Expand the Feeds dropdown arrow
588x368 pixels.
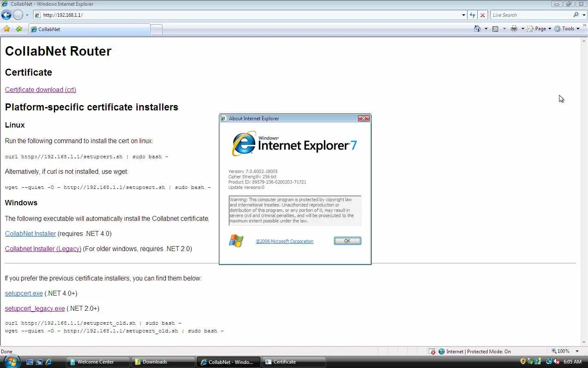[504, 29]
